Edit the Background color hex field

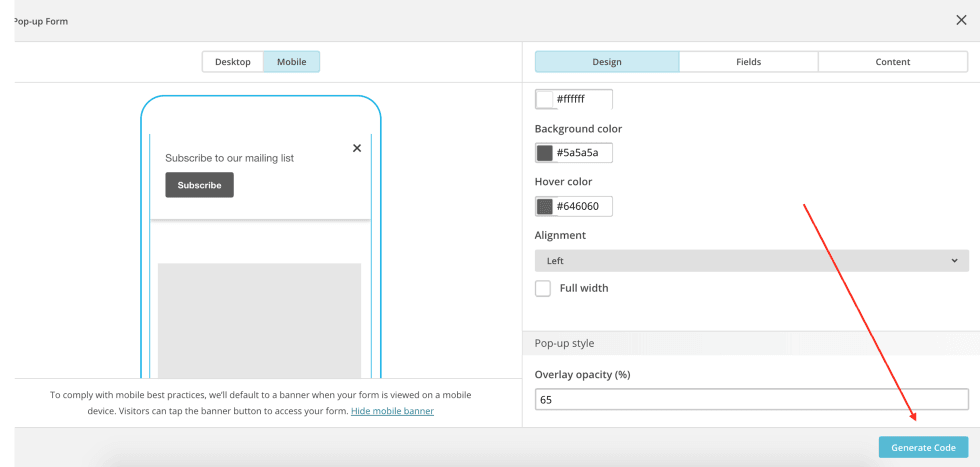coord(582,153)
